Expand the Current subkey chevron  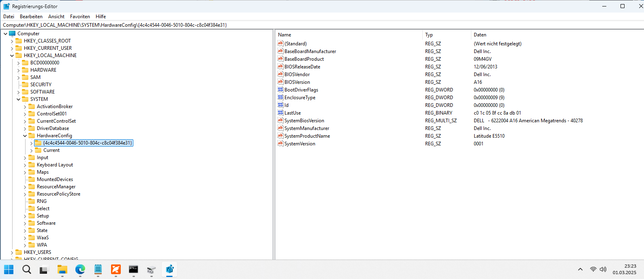point(31,150)
